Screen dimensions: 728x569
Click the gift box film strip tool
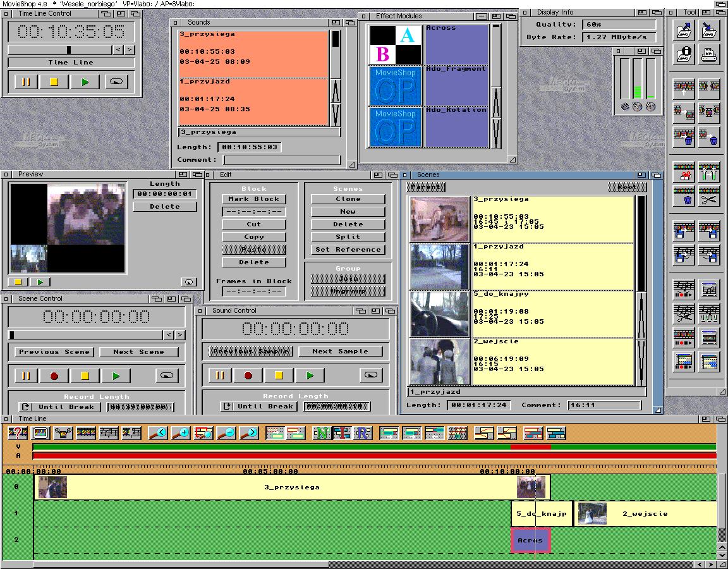tap(684, 172)
